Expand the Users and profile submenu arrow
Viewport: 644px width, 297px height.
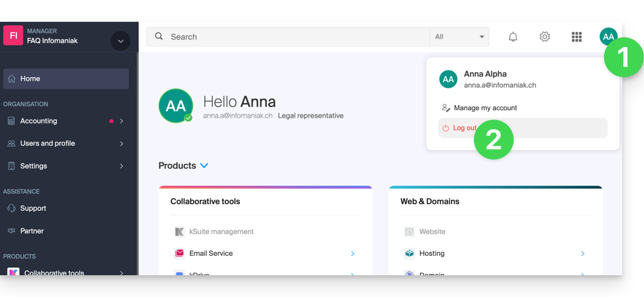(121, 143)
